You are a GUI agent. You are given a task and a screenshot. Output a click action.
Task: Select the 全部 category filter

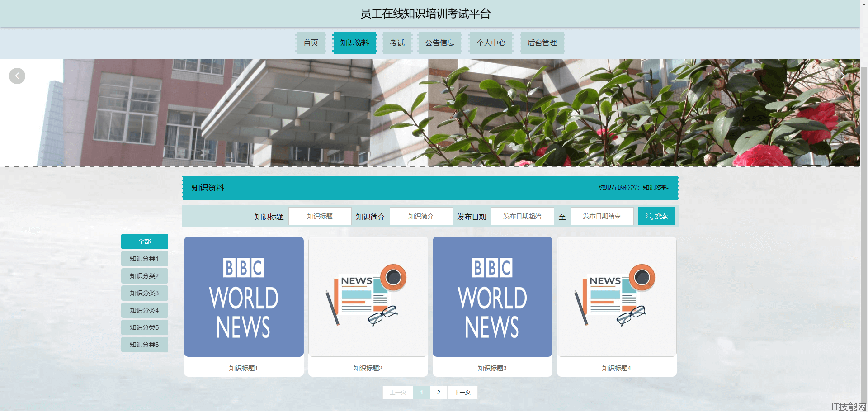[145, 242]
